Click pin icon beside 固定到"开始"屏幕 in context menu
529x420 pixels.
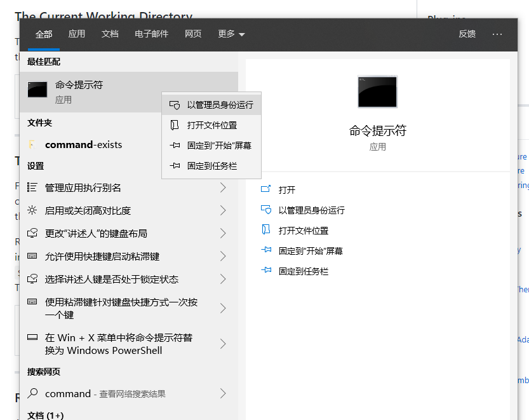tap(175, 146)
